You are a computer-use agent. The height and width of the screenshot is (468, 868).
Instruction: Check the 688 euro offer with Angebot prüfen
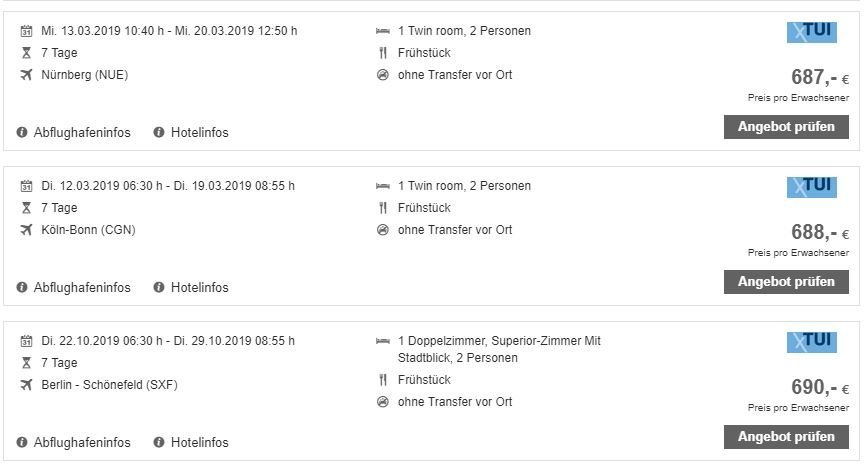coord(786,282)
